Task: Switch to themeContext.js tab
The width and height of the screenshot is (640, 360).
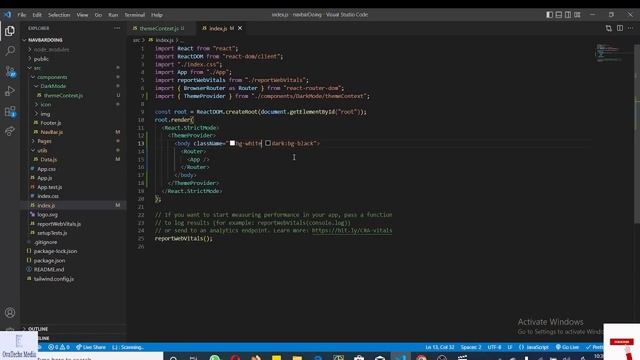Action: pyautogui.click(x=159, y=28)
